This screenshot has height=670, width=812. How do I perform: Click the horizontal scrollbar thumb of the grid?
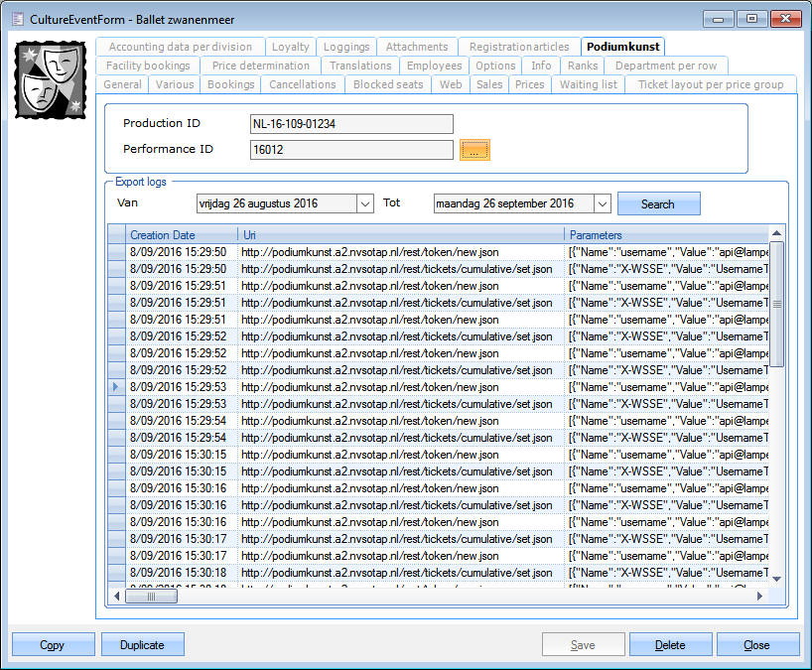tap(151, 597)
